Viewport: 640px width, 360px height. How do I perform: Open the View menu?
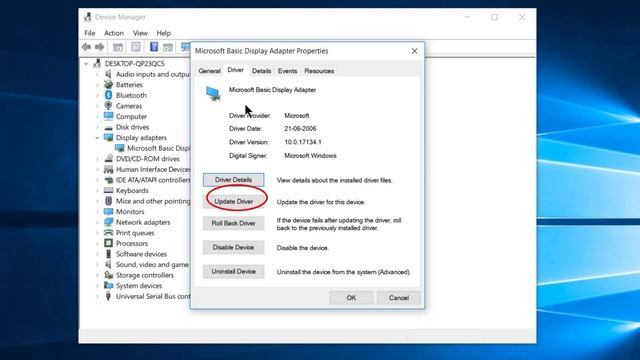click(140, 33)
